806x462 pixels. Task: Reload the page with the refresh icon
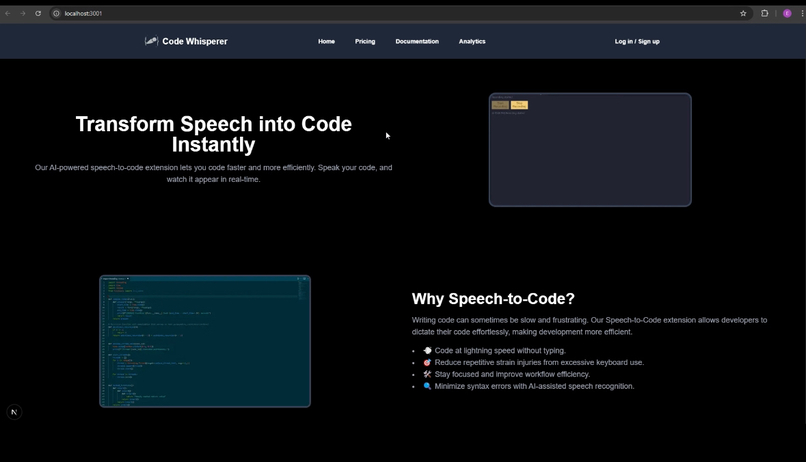tap(38, 13)
